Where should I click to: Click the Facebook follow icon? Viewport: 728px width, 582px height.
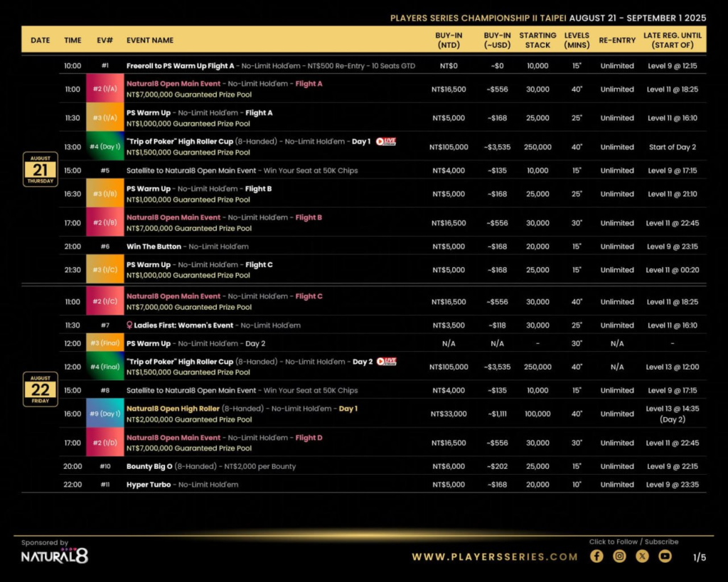click(596, 556)
